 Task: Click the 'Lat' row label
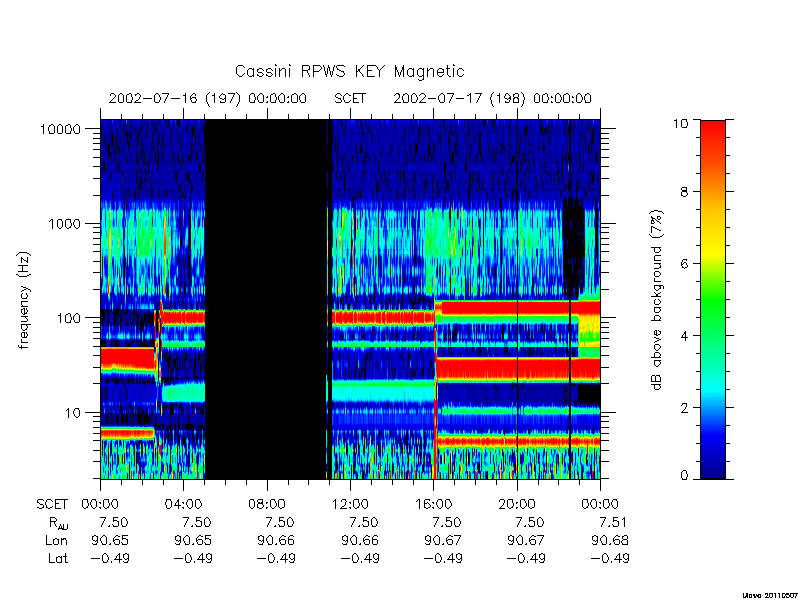[x=58, y=558]
